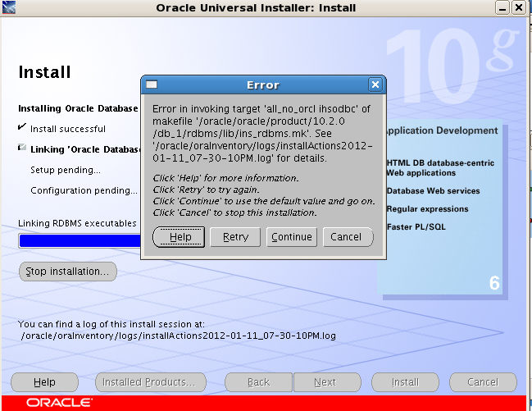Click 'Faster PL/SQL' text
This screenshot has width=532, height=411.
click(416, 227)
